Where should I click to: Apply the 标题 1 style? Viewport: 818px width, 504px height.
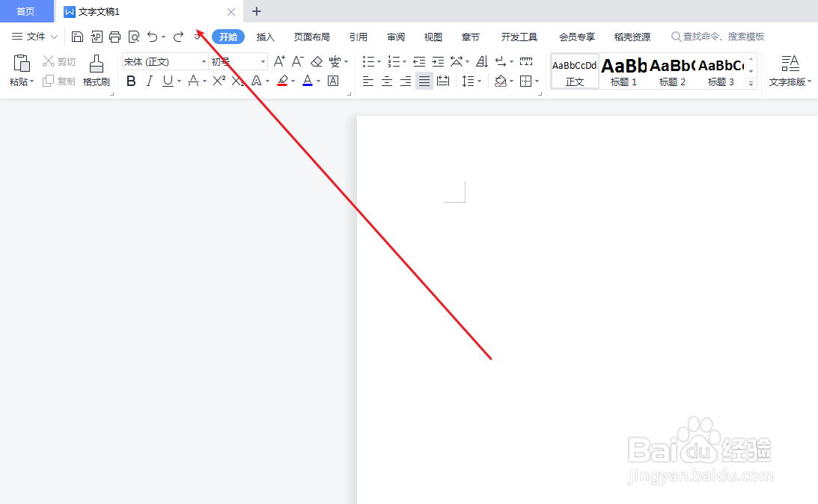click(x=623, y=71)
